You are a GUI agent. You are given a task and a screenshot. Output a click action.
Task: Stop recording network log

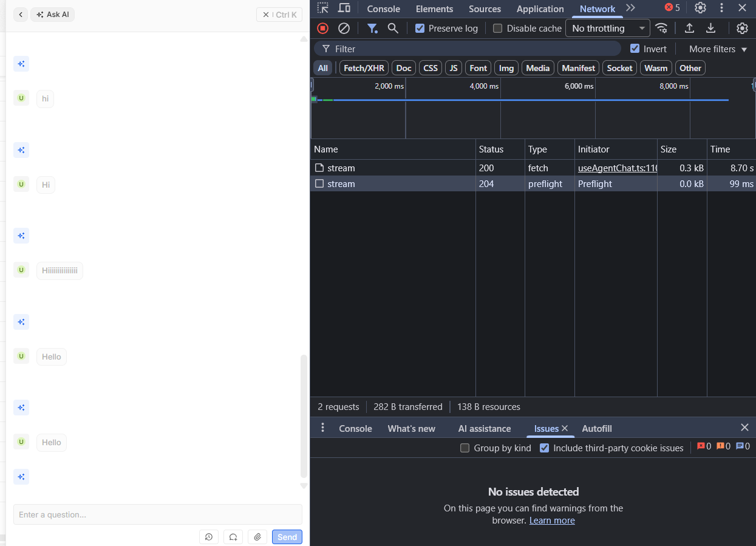click(x=322, y=28)
